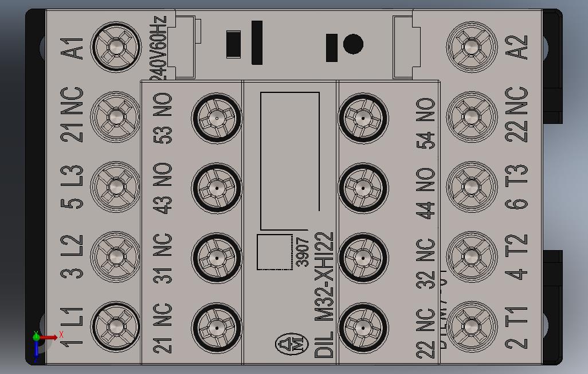Viewport: 588px width, 374px height.
Task: Pick the T1 terminal screw
Action: (x=472, y=327)
